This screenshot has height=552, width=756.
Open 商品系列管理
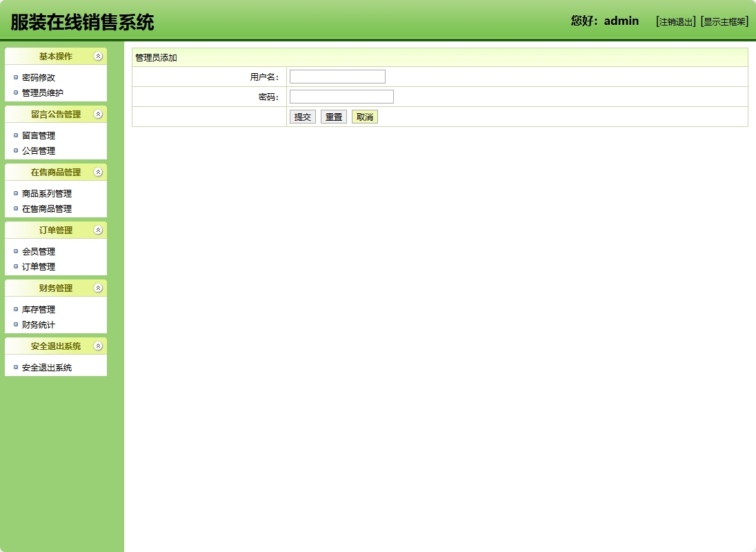(47, 193)
